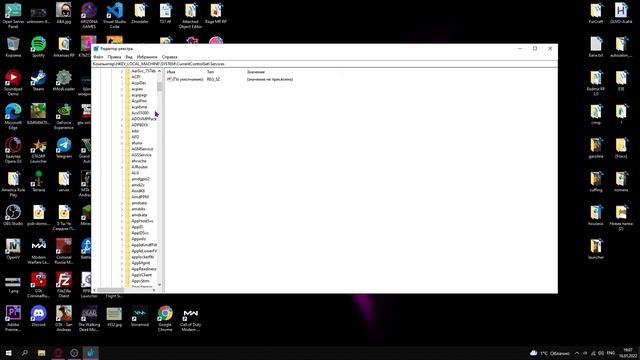640x360 pixels.
Task: Select the AcpiDev registry key
Action: pyautogui.click(x=139, y=83)
